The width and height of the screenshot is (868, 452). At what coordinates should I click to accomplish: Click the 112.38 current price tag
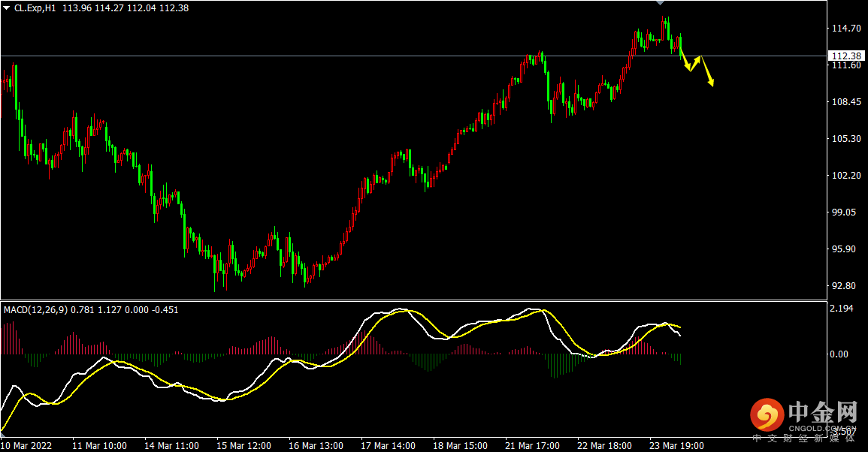845,56
